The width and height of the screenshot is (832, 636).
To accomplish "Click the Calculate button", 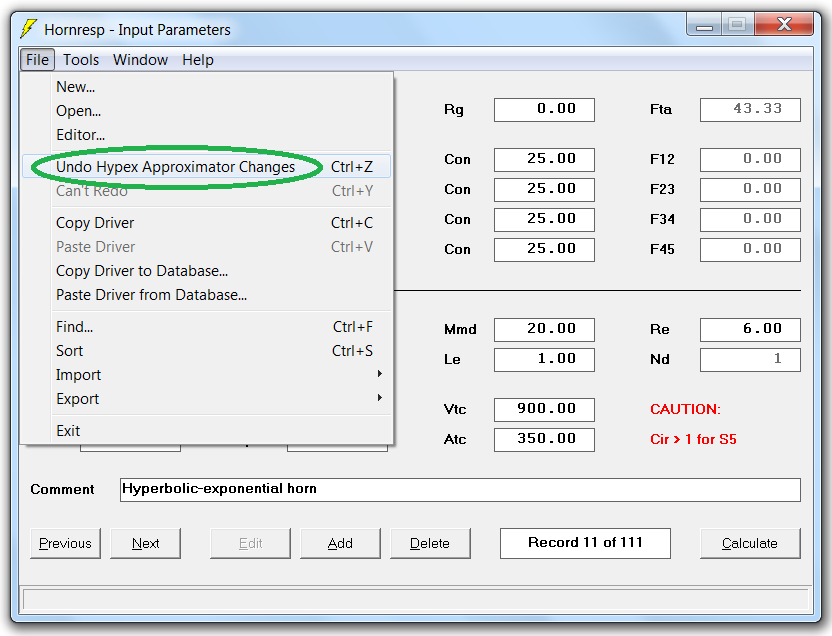I will tap(750, 543).
